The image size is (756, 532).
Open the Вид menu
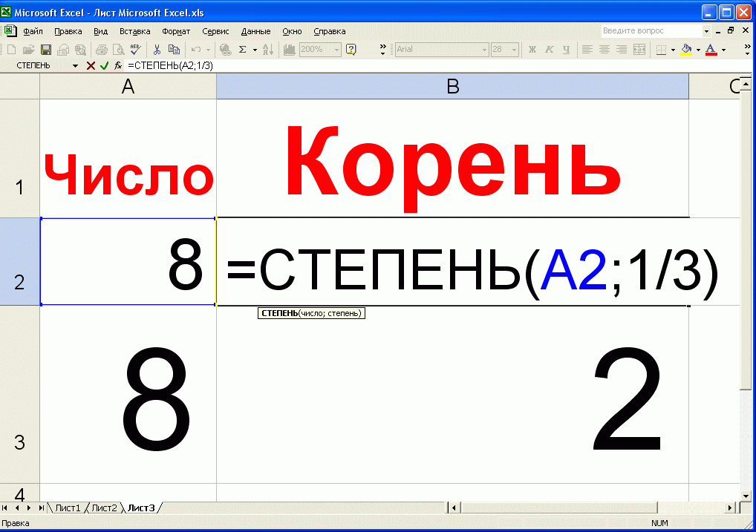(x=101, y=31)
